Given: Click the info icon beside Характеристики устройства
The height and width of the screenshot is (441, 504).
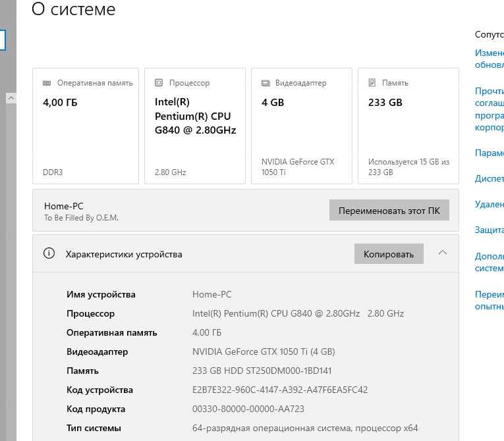Looking at the screenshot, I should [49, 253].
